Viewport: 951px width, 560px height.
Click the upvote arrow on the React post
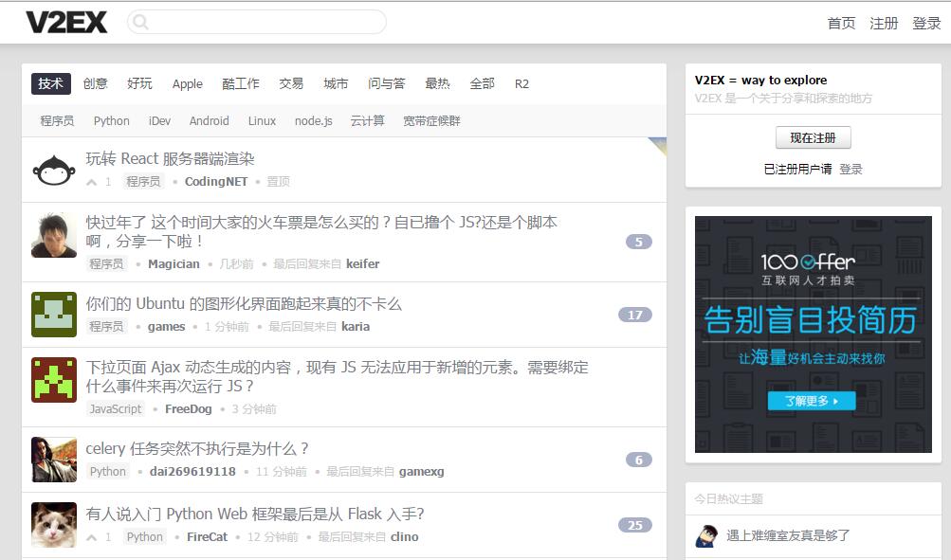(x=92, y=182)
